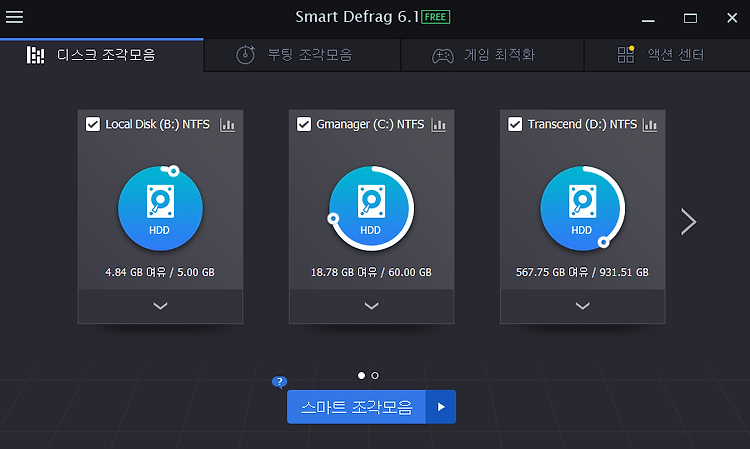Open the 액션 센터 tab
Image resolution: width=750 pixels, height=449 pixels.
(x=667, y=55)
